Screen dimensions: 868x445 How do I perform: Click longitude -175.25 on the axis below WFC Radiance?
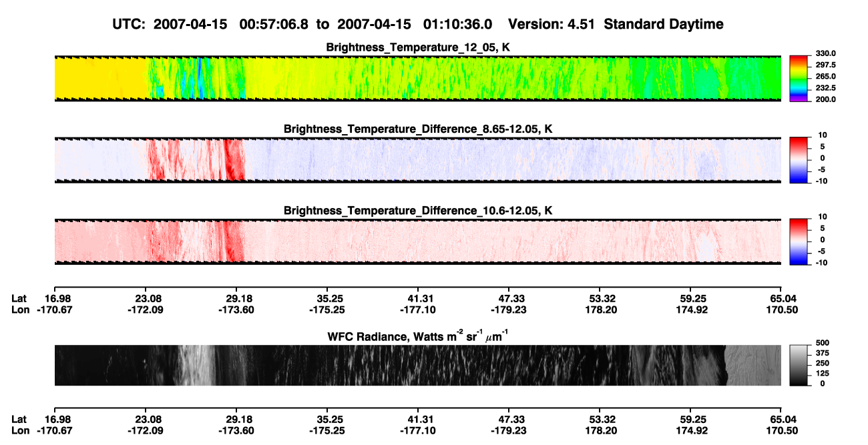point(328,430)
